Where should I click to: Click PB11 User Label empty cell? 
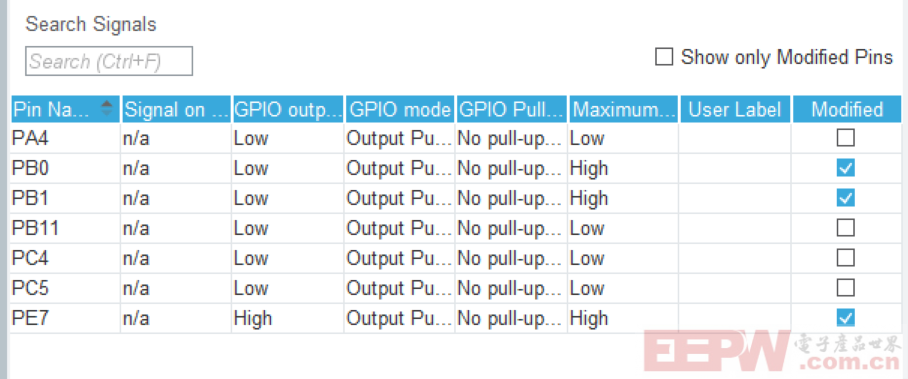(735, 228)
